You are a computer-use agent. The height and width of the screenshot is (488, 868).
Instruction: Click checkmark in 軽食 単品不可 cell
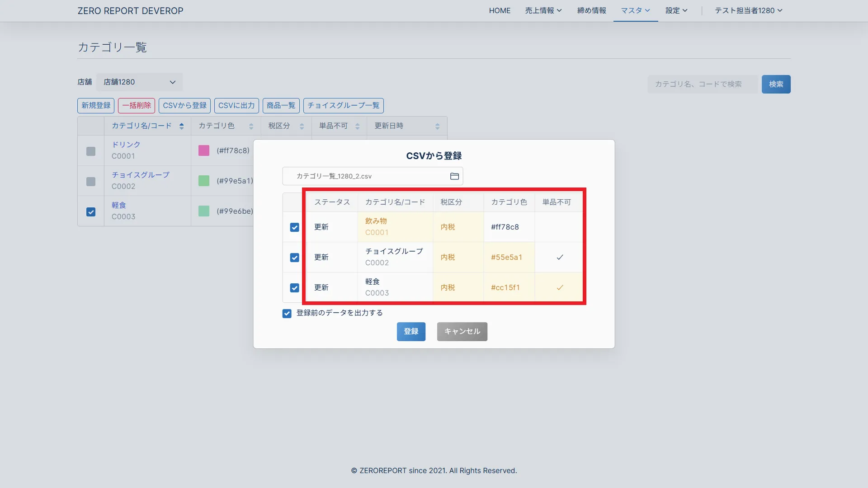[560, 287]
